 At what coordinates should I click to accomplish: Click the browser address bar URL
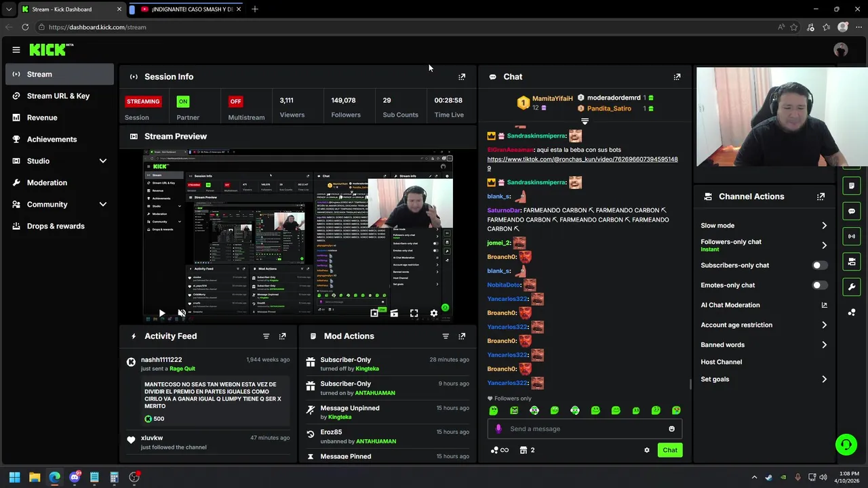[97, 27]
